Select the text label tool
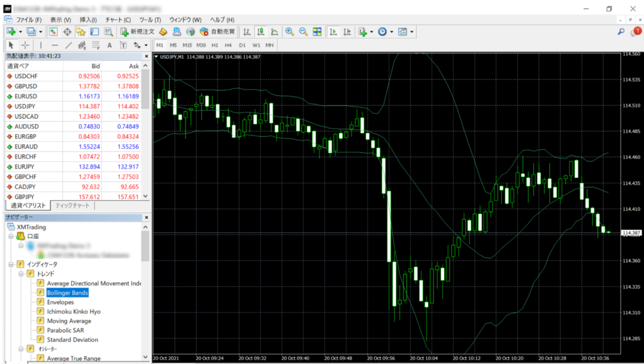Image resolution: width=644 pixels, height=364 pixels. (123, 45)
